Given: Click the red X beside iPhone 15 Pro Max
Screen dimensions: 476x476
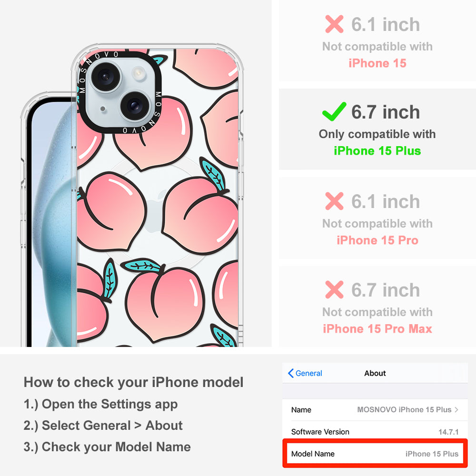Looking at the screenshot, I should coord(334,289).
